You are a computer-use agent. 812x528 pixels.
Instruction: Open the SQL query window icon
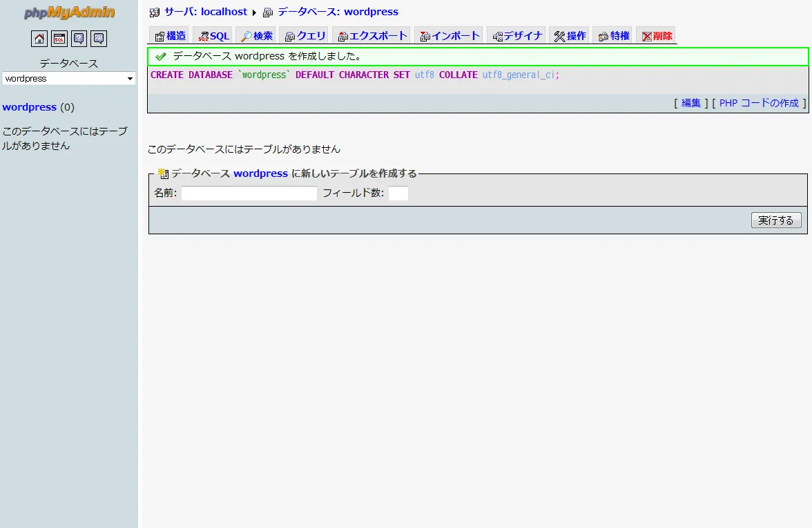click(x=59, y=39)
